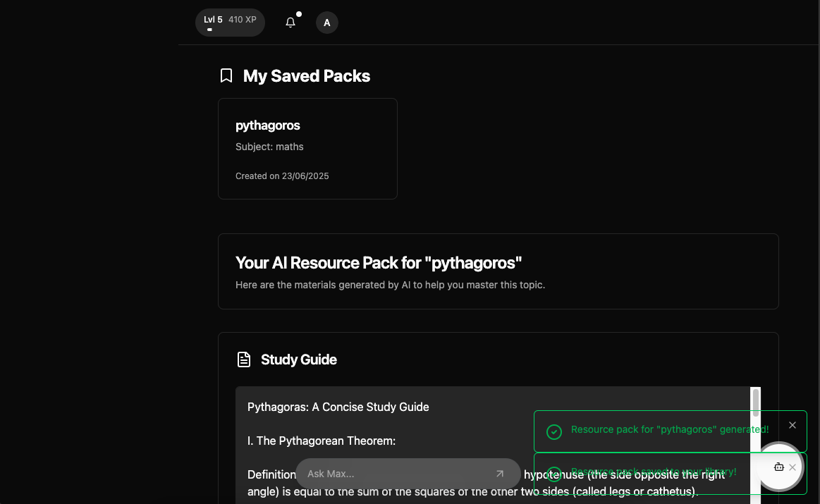Image resolution: width=820 pixels, height=504 pixels.
Task: Open the pythagoros saved pack card
Action: click(x=307, y=149)
